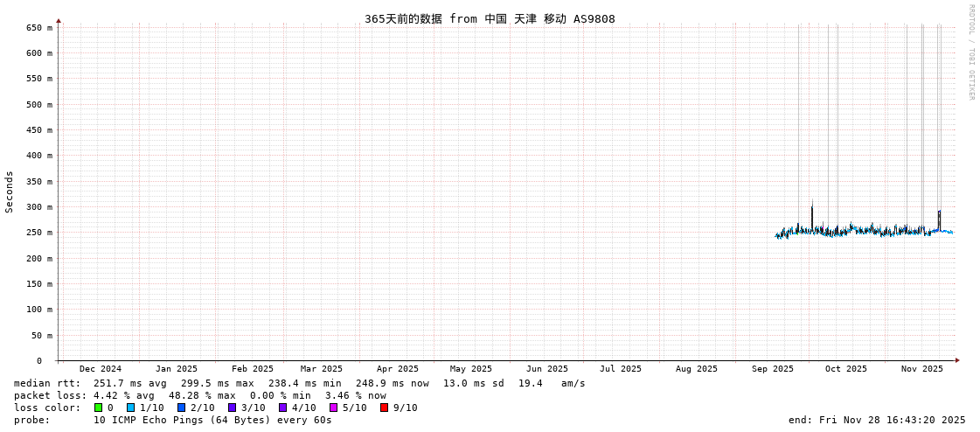This screenshot has height=432, width=980.
Task: Click the graph title mentioning AS9808
Action: pos(490,18)
